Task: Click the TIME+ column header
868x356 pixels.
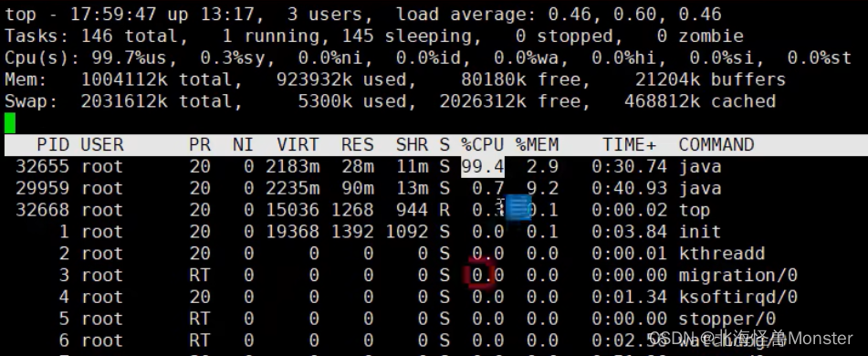Action: [x=630, y=145]
